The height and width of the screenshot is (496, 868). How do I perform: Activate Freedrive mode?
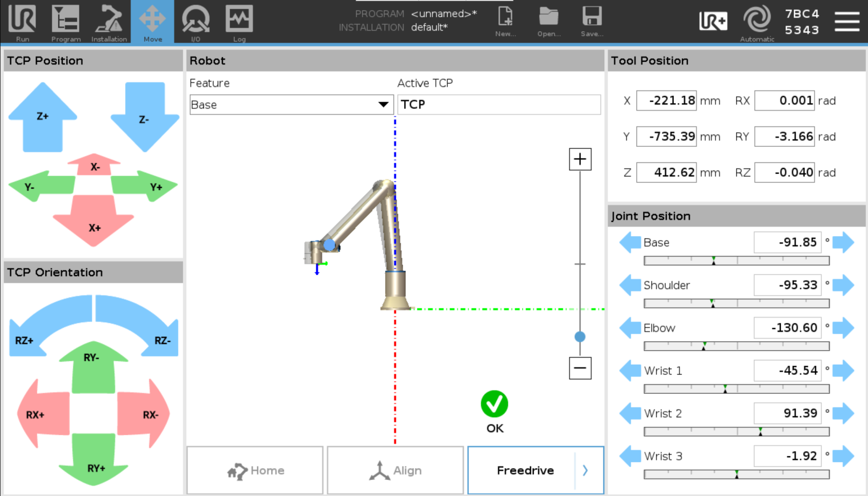tap(525, 470)
